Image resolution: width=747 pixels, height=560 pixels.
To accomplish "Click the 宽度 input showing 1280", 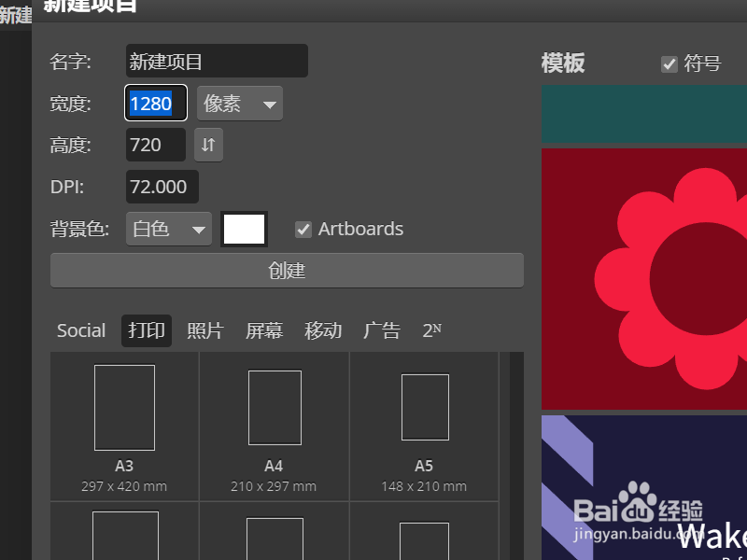I will 156,103.
